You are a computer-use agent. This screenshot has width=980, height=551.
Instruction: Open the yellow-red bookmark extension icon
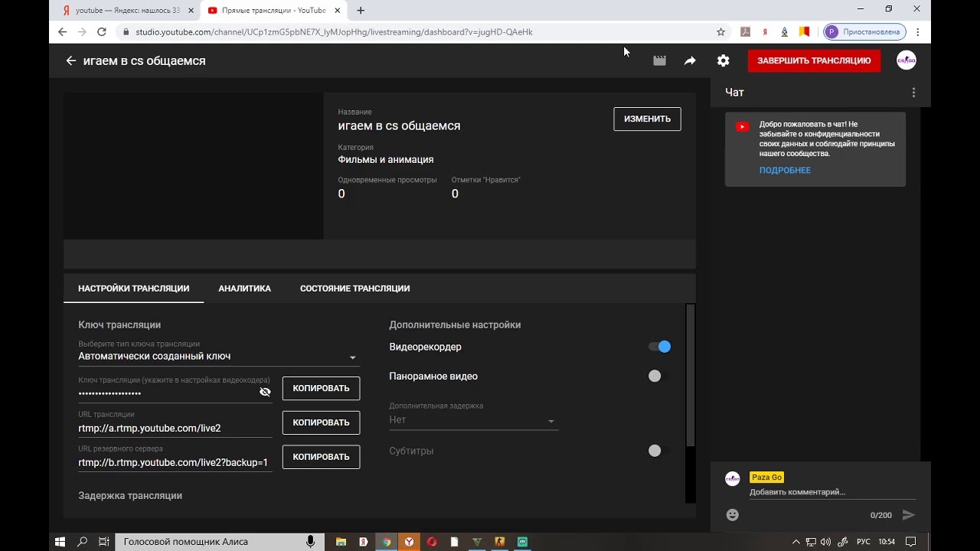click(805, 32)
